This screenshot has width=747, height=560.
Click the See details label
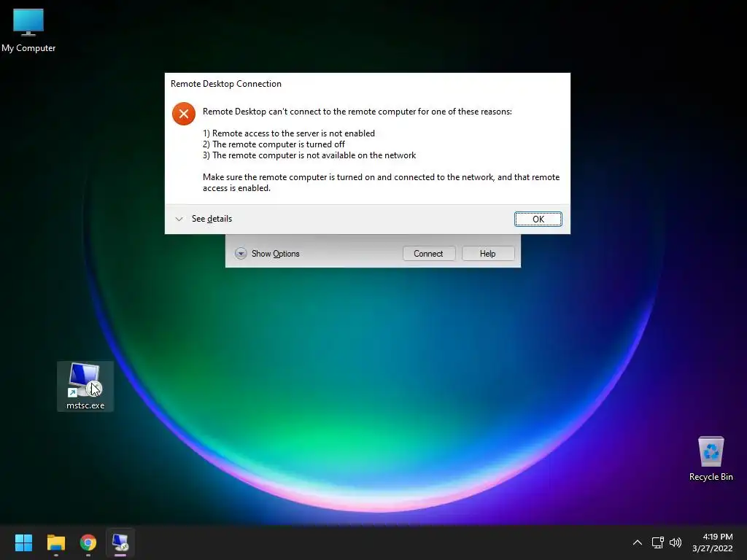pos(212,219)
